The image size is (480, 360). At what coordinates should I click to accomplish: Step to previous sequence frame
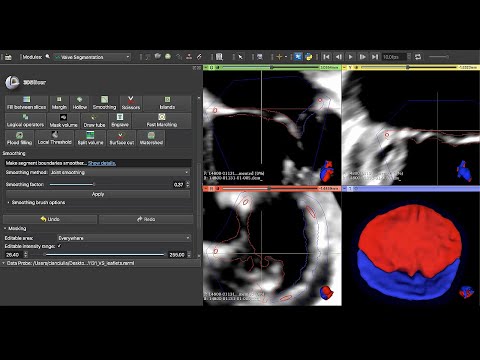tap(338, 57)
